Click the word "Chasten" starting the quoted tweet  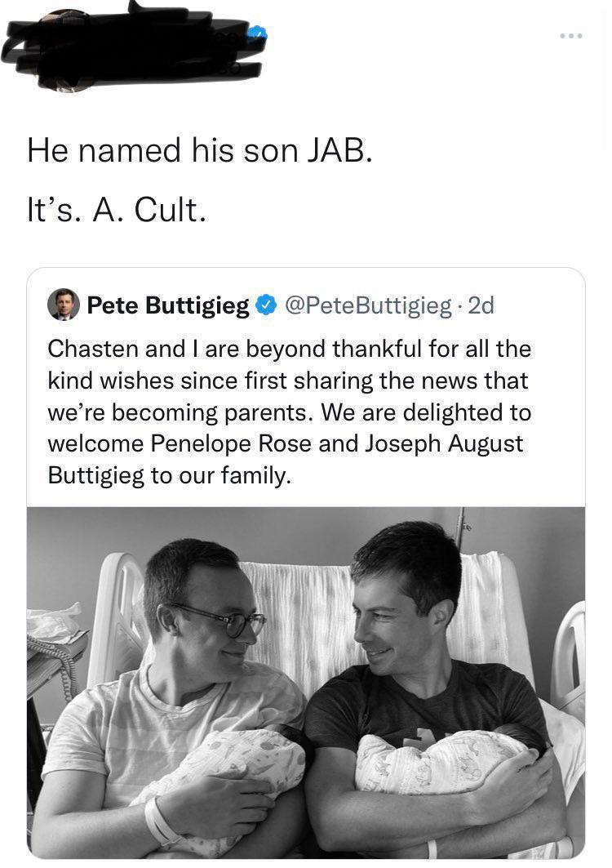point(94,349)
